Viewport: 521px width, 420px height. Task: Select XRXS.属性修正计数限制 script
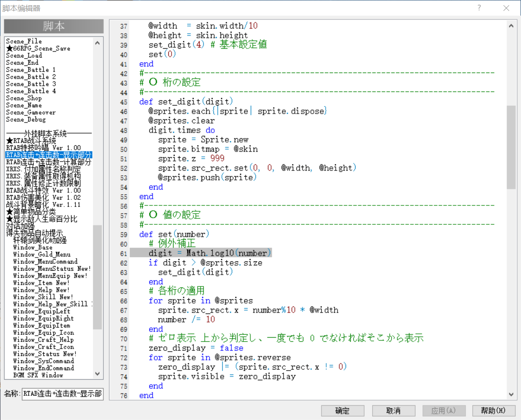(43, 183)
